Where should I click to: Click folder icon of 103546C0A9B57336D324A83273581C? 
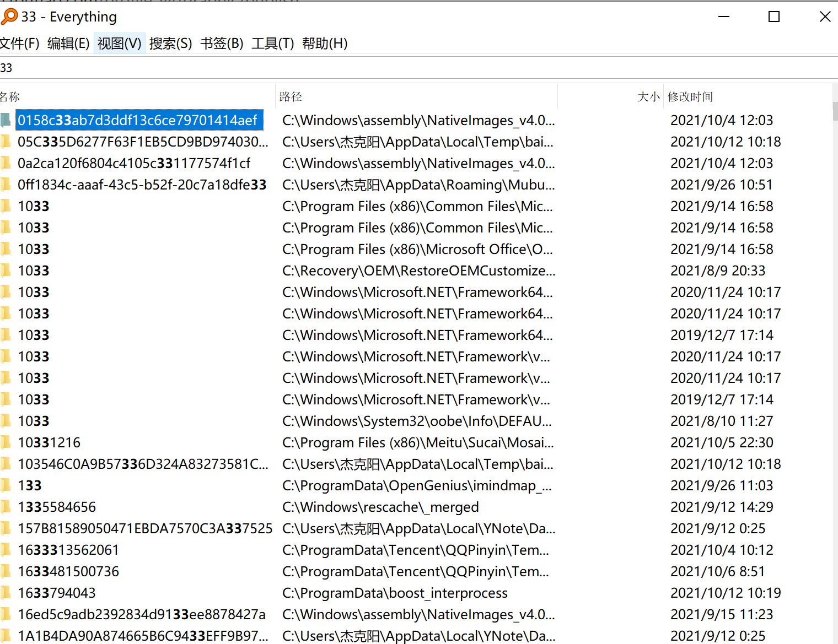click(6, 464)
